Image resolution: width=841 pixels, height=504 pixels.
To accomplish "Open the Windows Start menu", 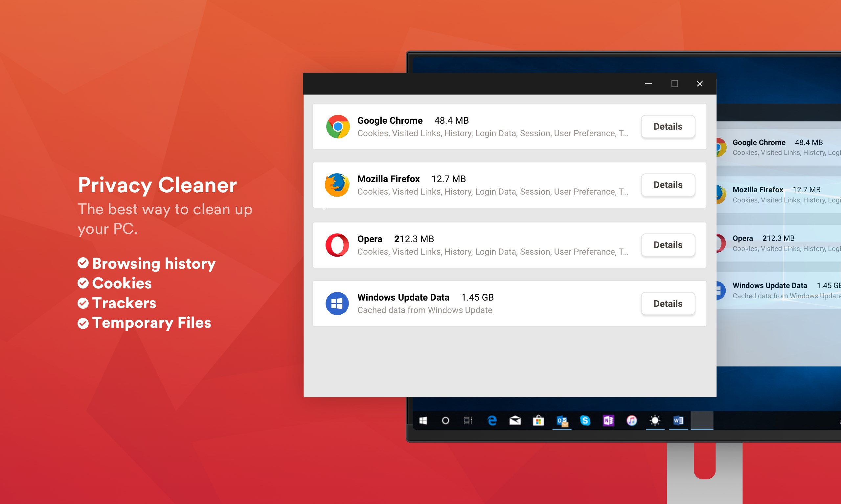I will pos(423,421).
